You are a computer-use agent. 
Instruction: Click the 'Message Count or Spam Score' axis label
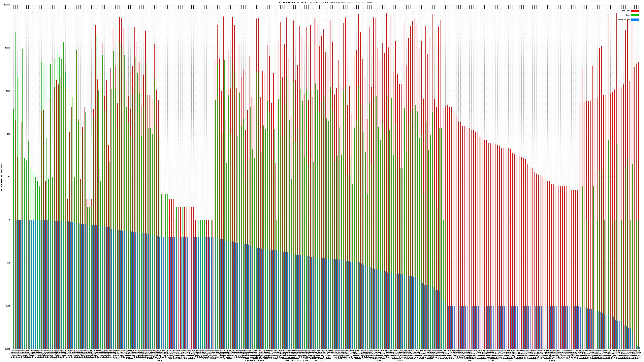click(1, 177)
